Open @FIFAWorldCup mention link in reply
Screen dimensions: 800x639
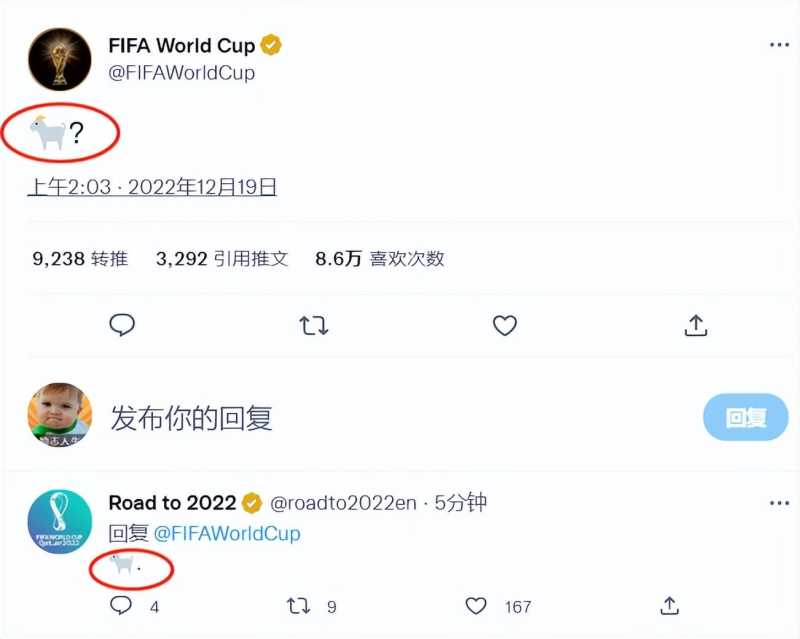pos(227,534)
